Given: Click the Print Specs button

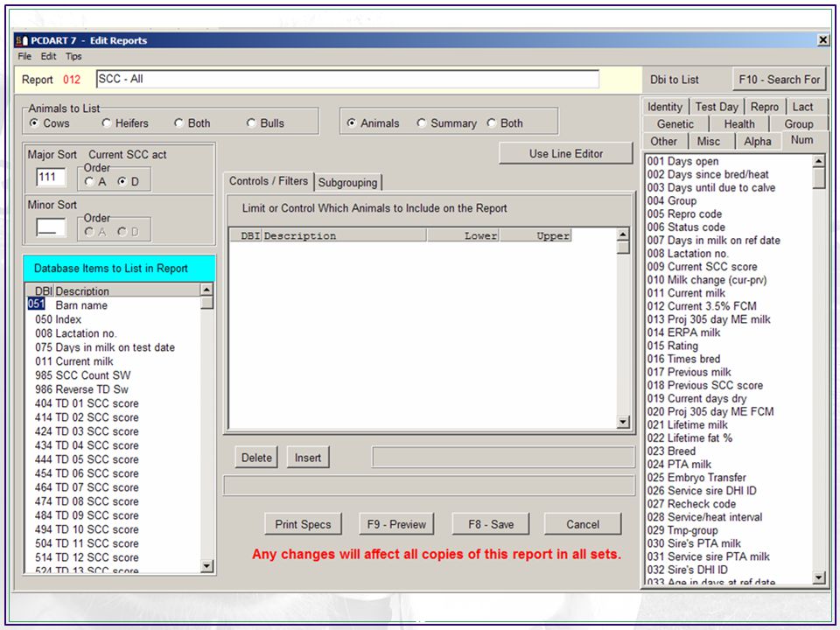Looking at the screenshot, I should click(303, 524).
